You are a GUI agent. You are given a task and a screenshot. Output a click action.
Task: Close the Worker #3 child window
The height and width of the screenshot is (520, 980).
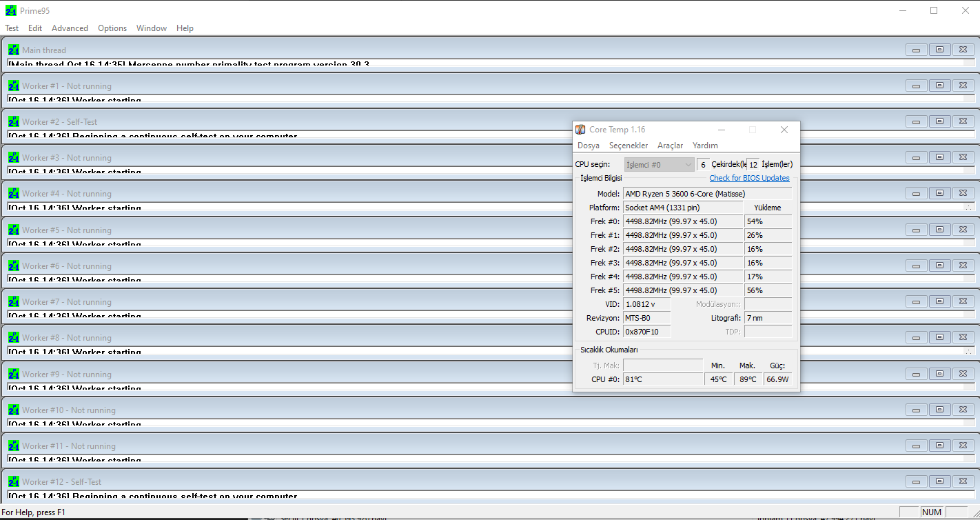coord(963,157)
